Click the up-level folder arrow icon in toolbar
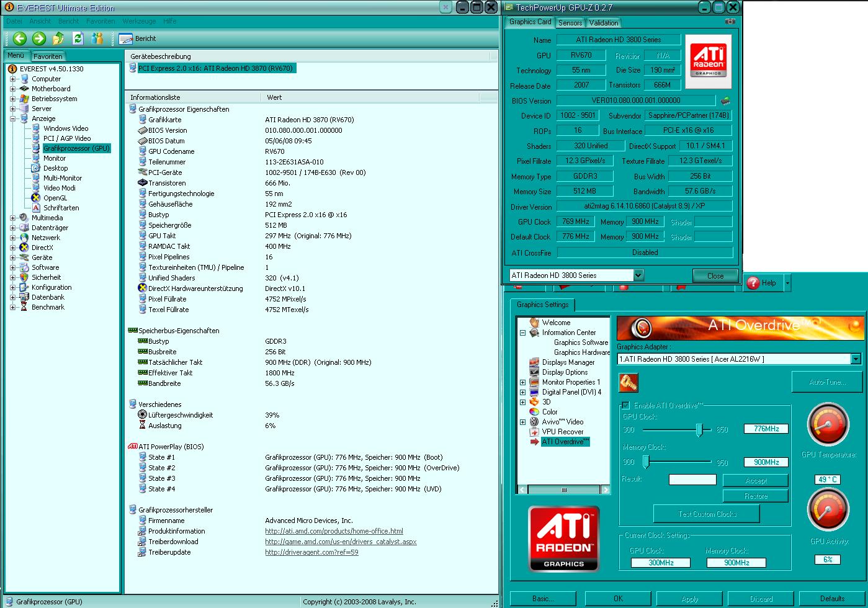 [58, 38]
